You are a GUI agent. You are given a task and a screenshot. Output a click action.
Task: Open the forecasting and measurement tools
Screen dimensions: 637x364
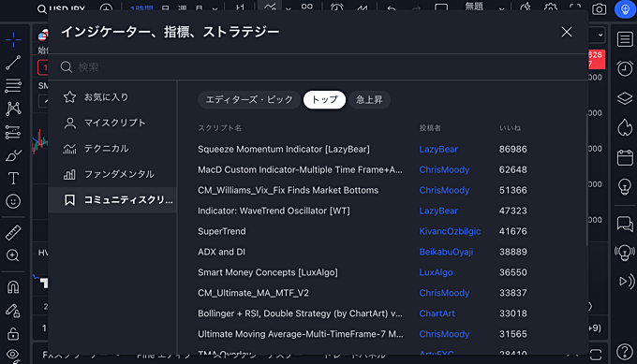[x=13, y=132]
